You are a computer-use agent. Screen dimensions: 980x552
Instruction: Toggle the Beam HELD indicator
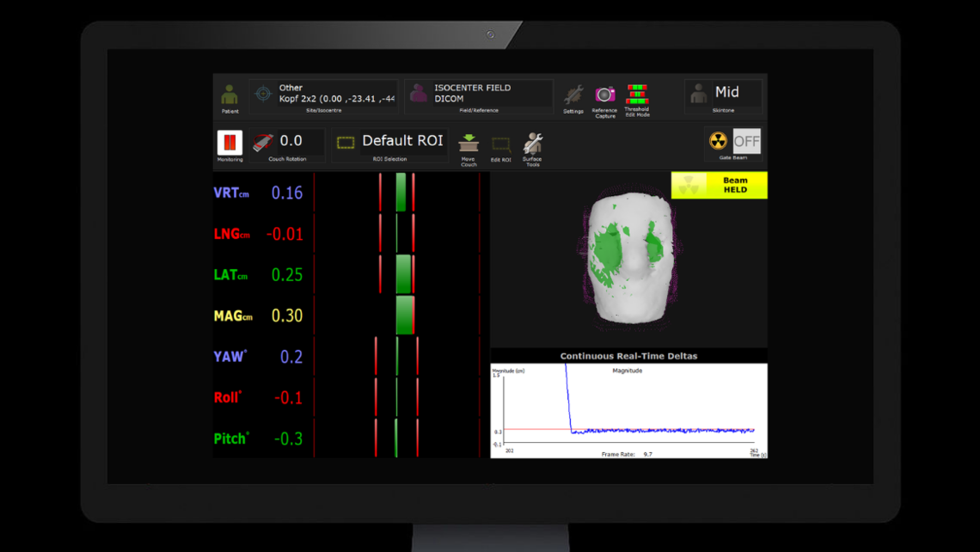tap(719, 185)
